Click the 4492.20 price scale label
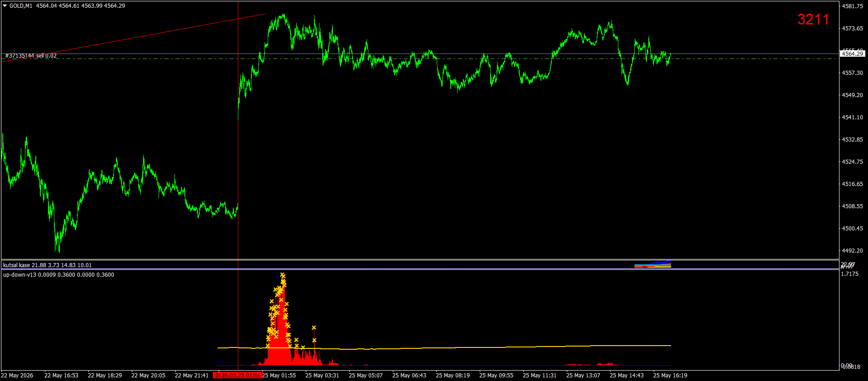 tap(852, 251)
